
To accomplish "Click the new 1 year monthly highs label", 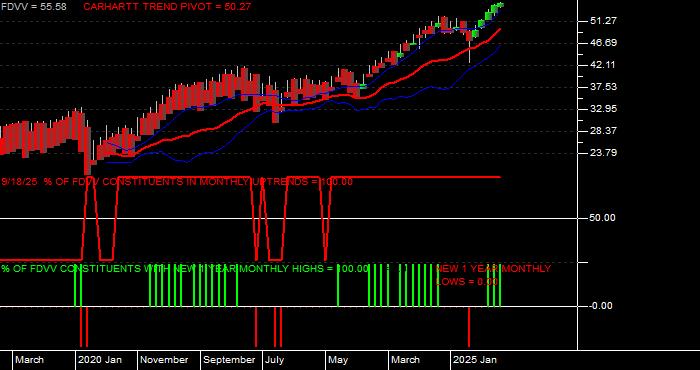I will pyautogui.click(x=185, y=269).
